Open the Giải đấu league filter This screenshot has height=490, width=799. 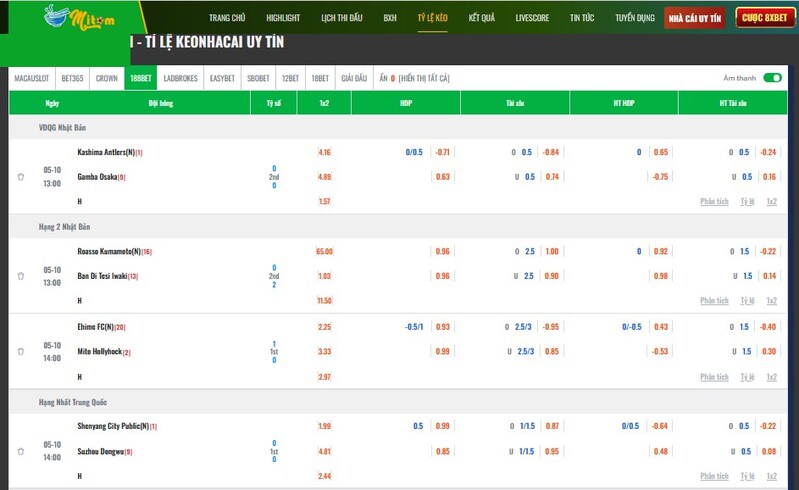(x=354, y=78)
